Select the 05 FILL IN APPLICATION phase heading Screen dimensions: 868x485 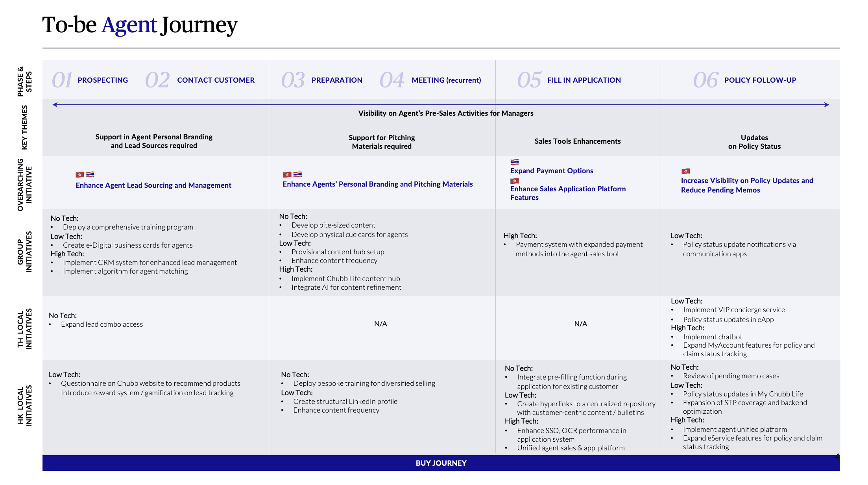[569, 80]
